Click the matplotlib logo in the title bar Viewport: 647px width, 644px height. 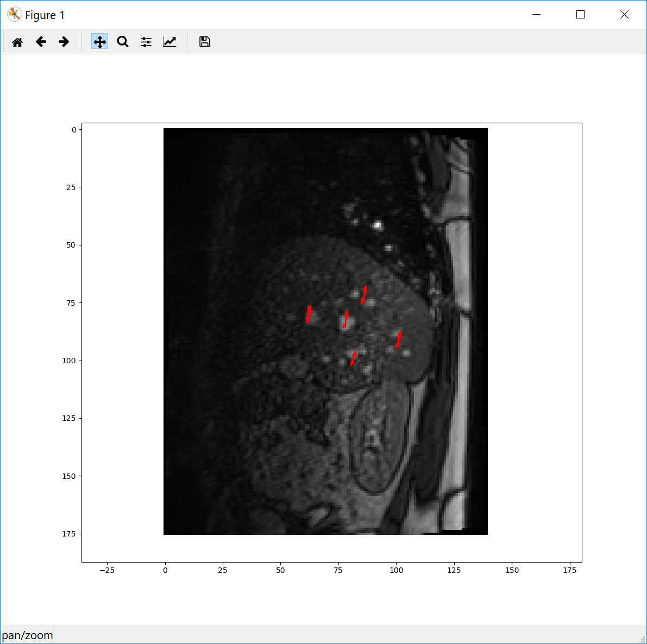13,14
